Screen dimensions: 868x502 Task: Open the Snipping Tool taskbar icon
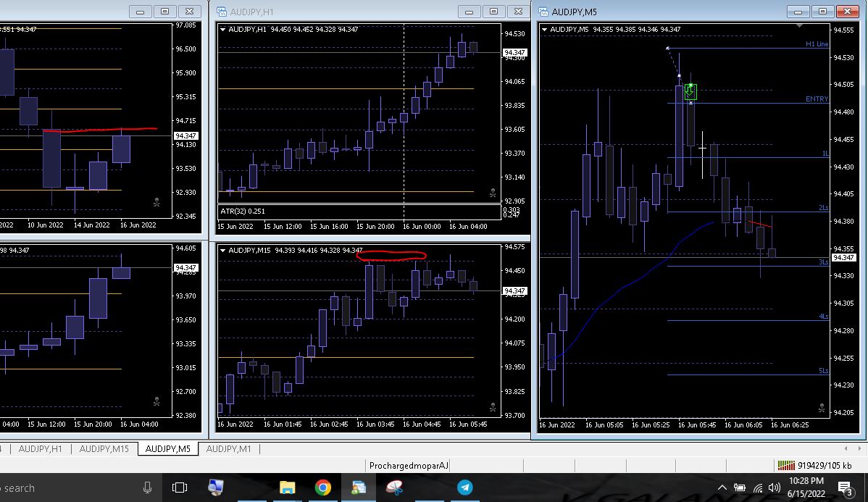pyautogui.click(x=394, y=488)
